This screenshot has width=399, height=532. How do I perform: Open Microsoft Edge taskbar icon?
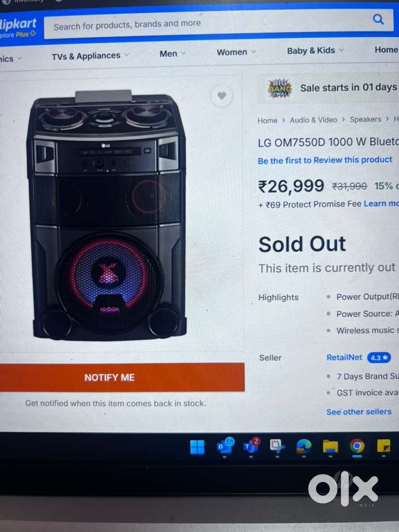304,446
